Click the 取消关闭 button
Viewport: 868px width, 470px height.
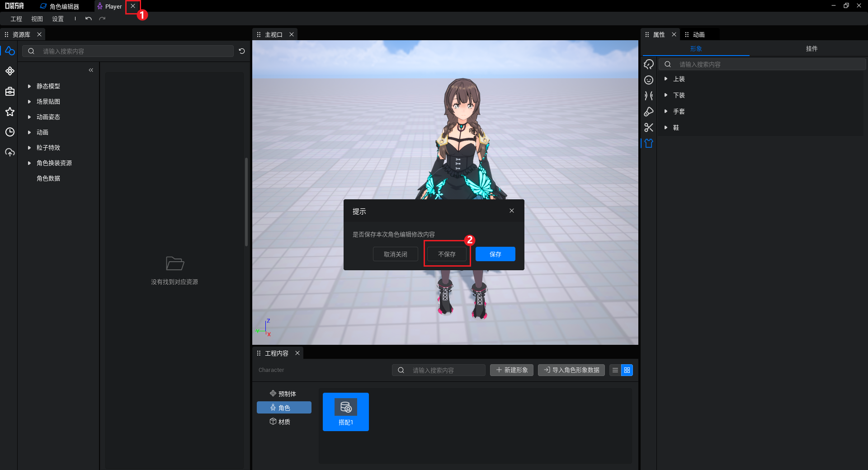pos(396,254)
